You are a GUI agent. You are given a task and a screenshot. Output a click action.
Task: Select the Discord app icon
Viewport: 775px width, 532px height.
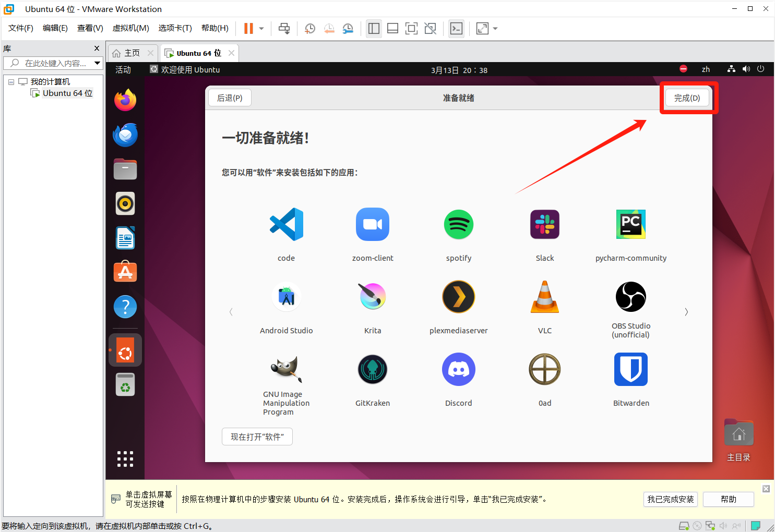pyautogui.click(x=458, y=369)
